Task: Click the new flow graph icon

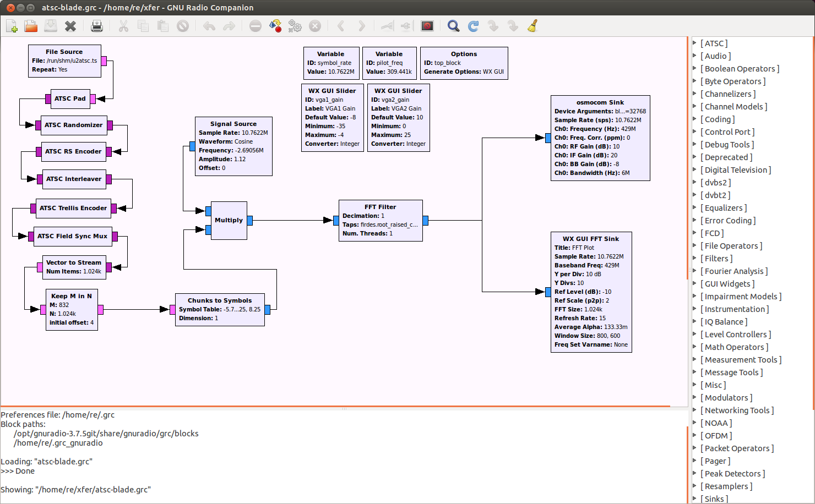Action: (12, 26)
